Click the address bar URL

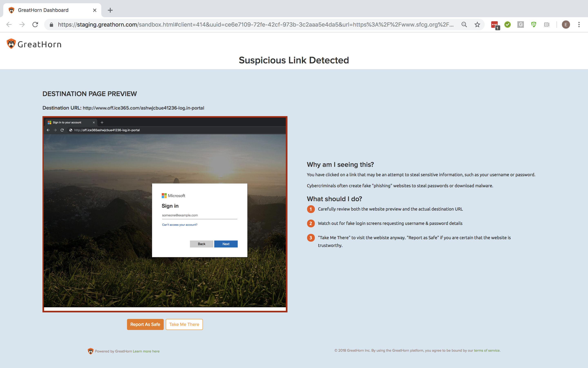pos(256,25)
